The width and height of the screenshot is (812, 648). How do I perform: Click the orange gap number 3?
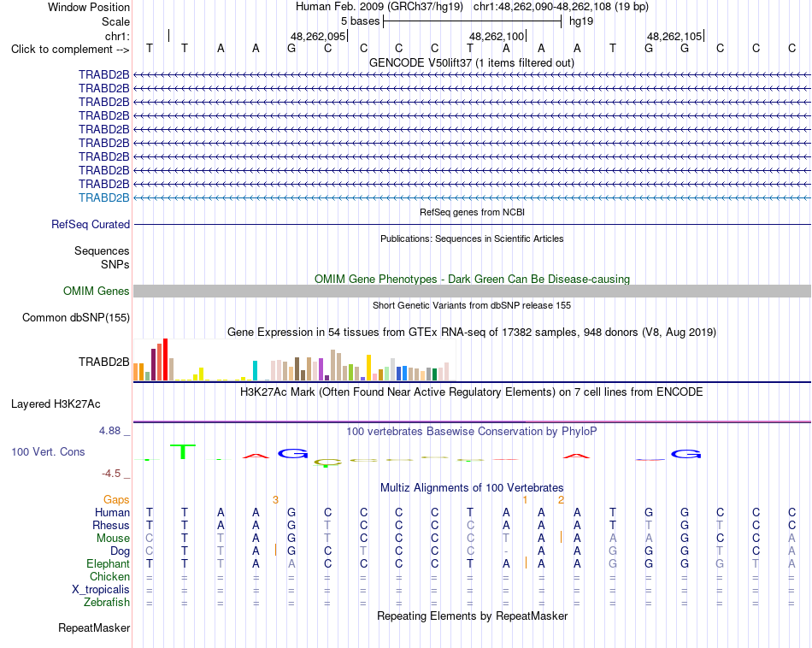tap(275, 500)
